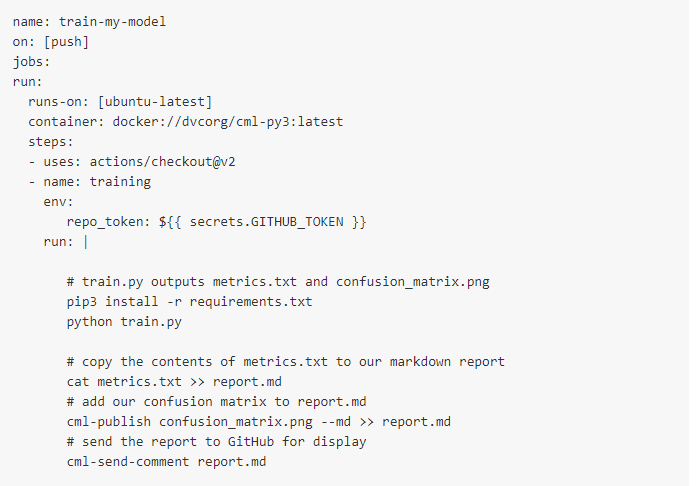Click the 'jobs:' keyword

point(32,61)
